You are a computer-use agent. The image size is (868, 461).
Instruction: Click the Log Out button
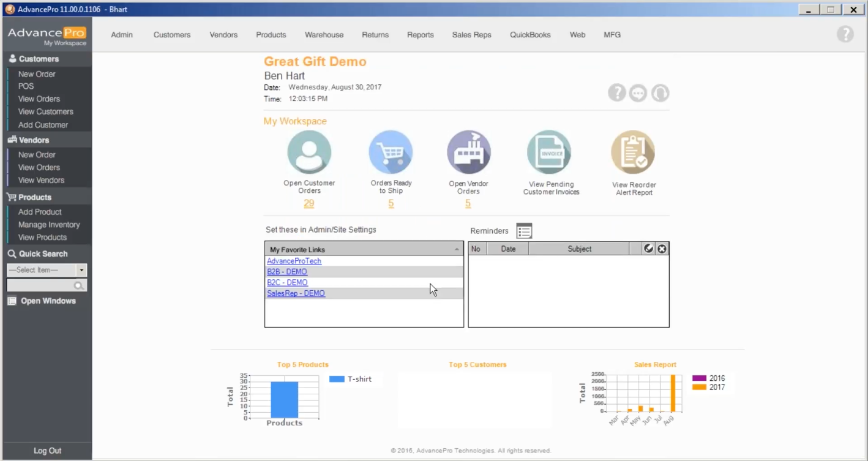coord(47,451)
